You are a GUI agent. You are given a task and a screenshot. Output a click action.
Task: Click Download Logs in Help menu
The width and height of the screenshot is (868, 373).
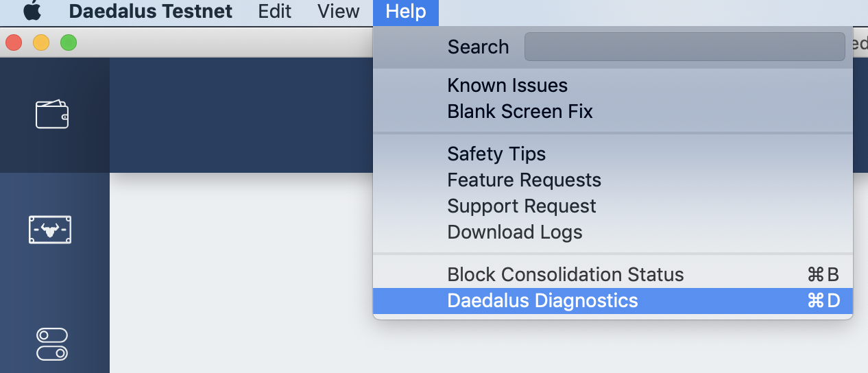click(514, 232)
